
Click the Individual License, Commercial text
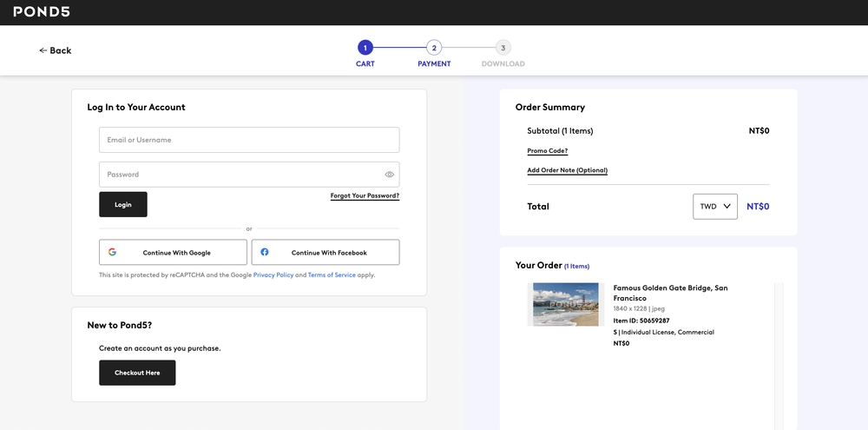[x=667, y=333]
